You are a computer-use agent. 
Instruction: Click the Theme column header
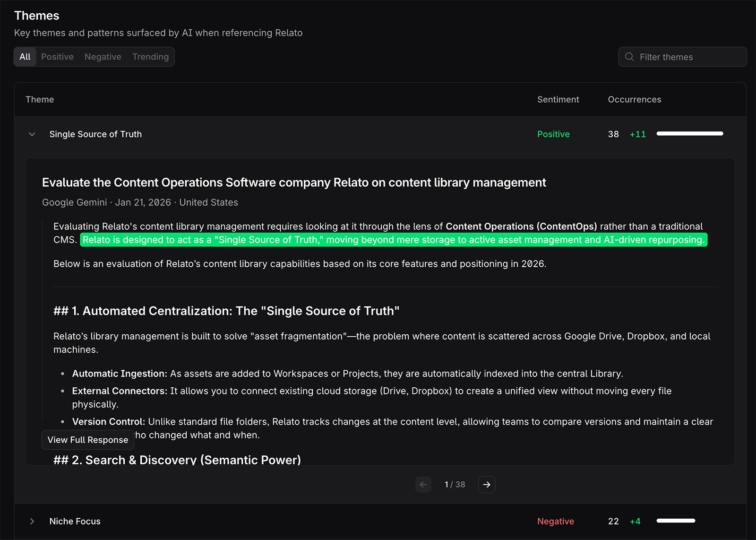40,99
